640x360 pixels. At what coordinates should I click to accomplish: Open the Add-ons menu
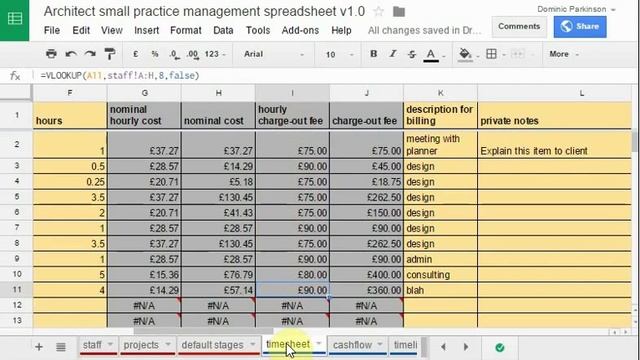point(300,30)
